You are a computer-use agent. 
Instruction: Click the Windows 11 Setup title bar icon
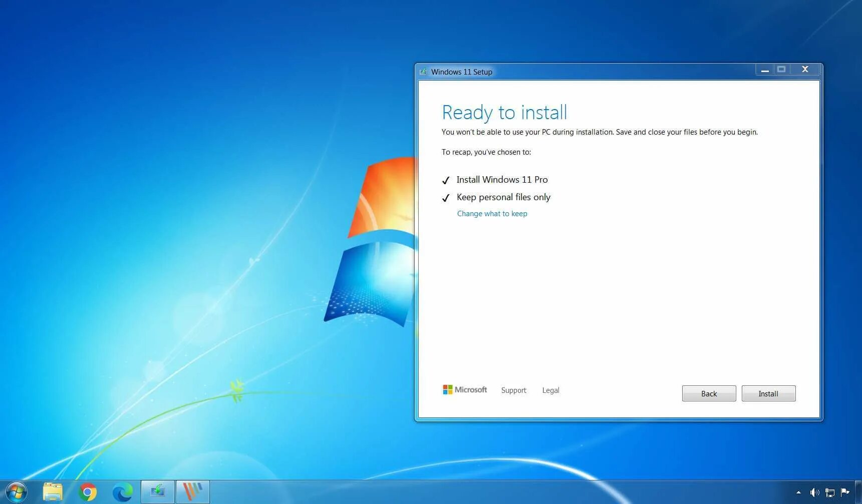tap(423, 72)
